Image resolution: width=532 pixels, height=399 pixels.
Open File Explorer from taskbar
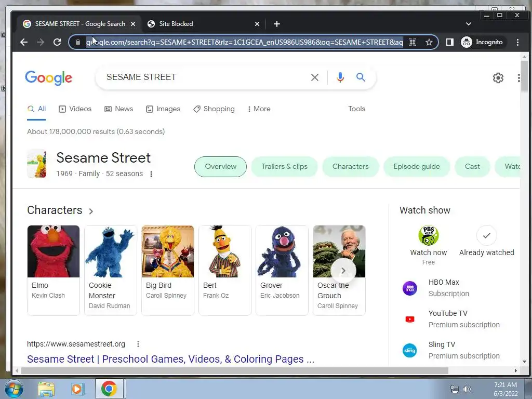pos(46,389)
